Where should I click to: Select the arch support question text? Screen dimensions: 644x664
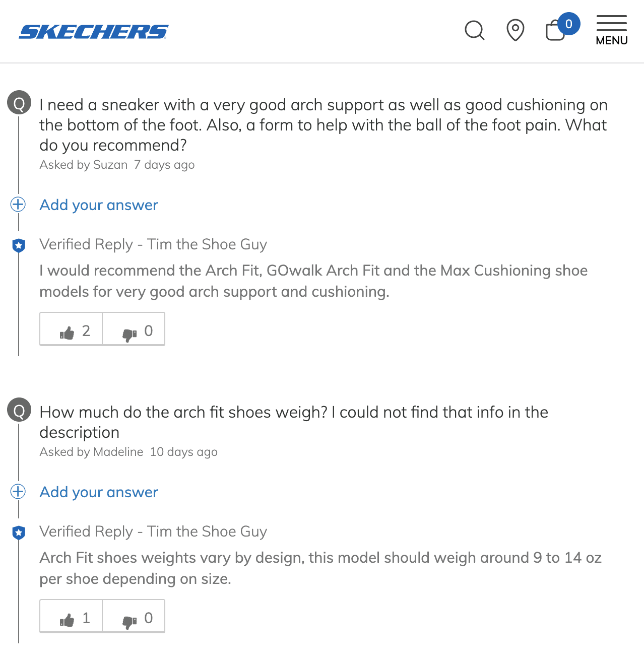pos(323,125)
